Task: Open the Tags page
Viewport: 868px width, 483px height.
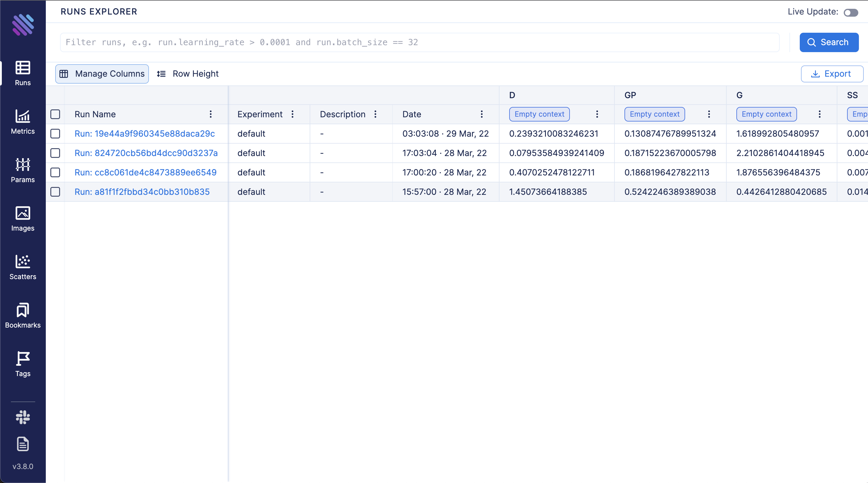Action: pos(23,364)
